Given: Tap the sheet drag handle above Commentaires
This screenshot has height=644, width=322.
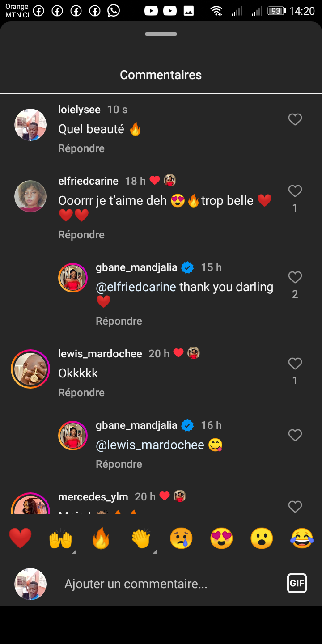Looking at the screenshot, I should [x=161, y=34].
